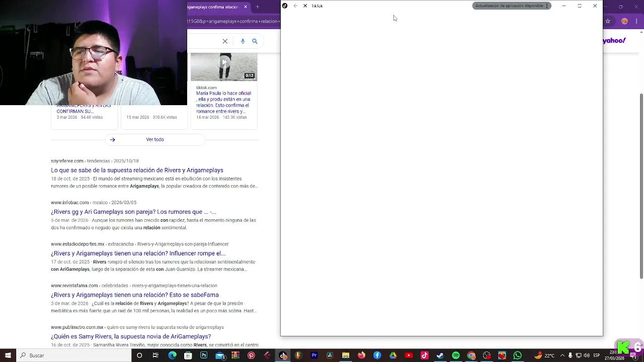Image resolution: width=644 pixels, height=362 pixels.
Task: Start voice search with microphone icon
Action: tap(243, 41)
